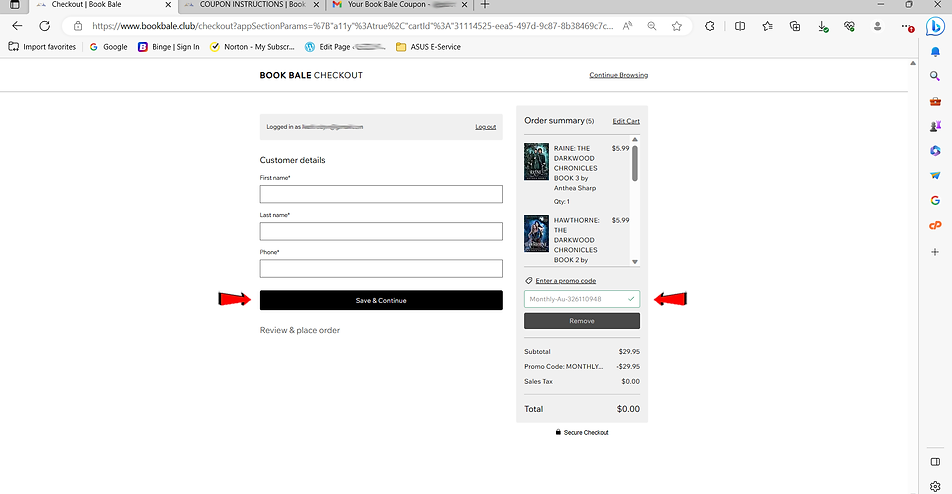
Task: Open Settings and more menu
Action: tap(907, 26)
